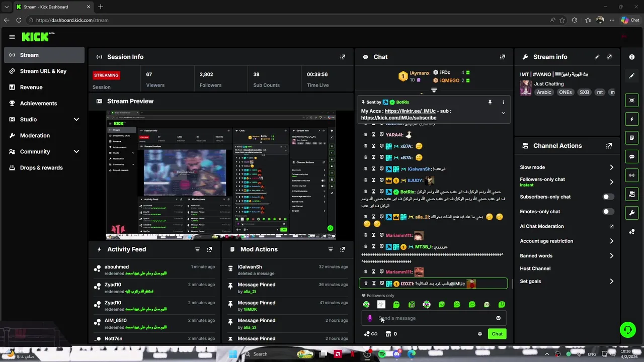The width and height of the screenshot is (644, 362).
Task: Click the Arabic tag chip
Action: pyautogui.click(x=544, y=93)
